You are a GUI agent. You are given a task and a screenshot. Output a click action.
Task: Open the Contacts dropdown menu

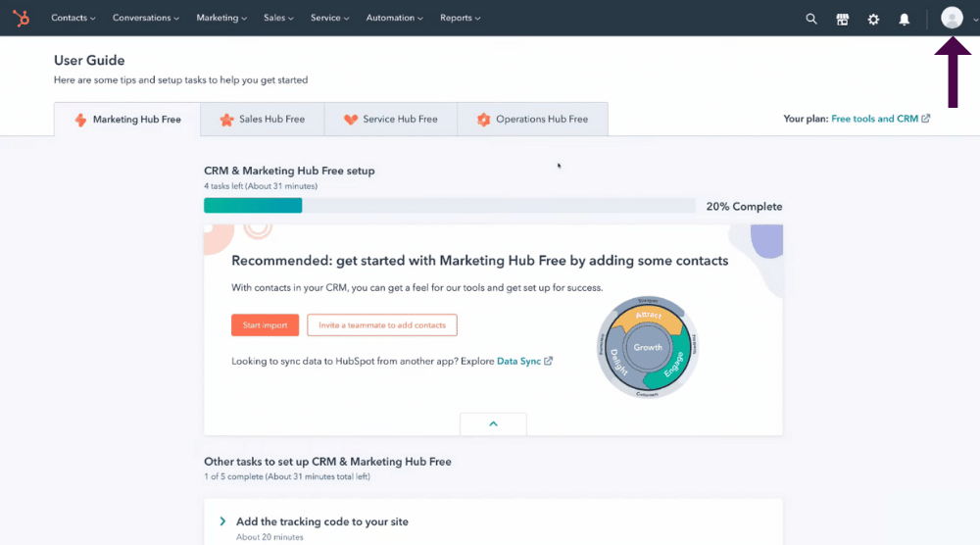73,18
